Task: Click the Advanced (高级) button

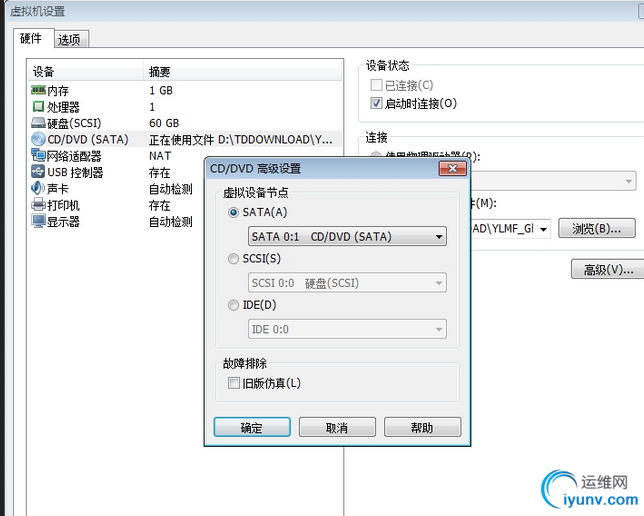Action: click(x=608, y=270)
